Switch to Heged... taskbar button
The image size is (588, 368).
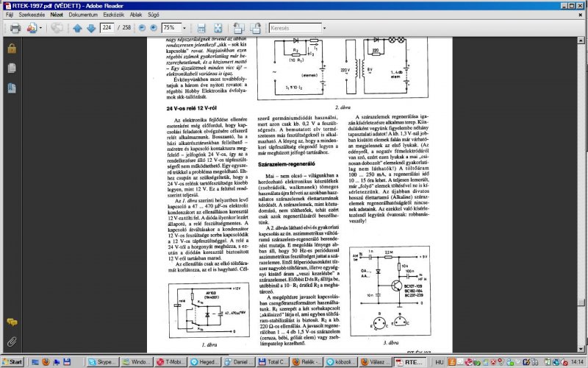coord(205,362)
